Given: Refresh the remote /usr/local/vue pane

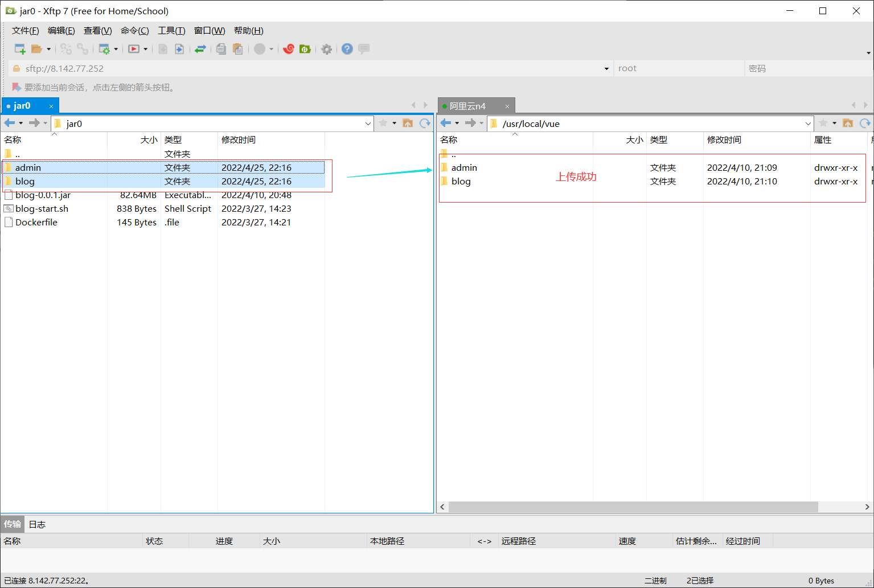Looking at the screenshot, I should coord(865,123).
